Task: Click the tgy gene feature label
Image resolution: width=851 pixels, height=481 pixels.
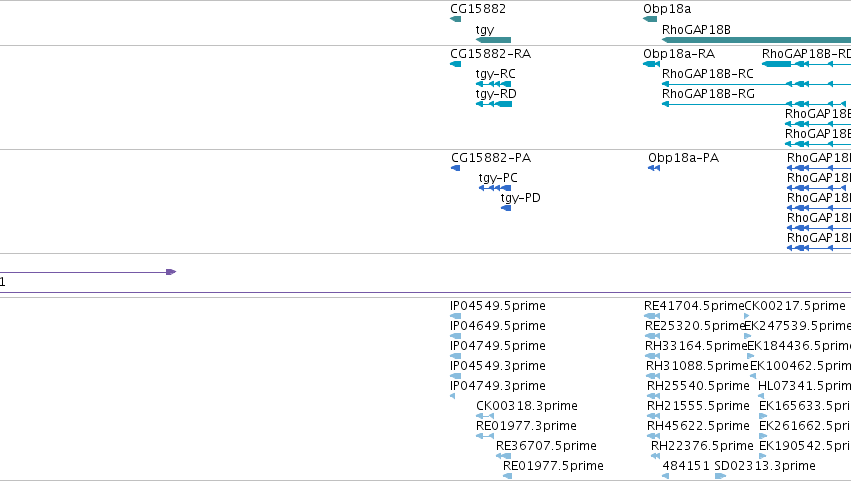Action: pyautogui.click(x=485, y=30)
